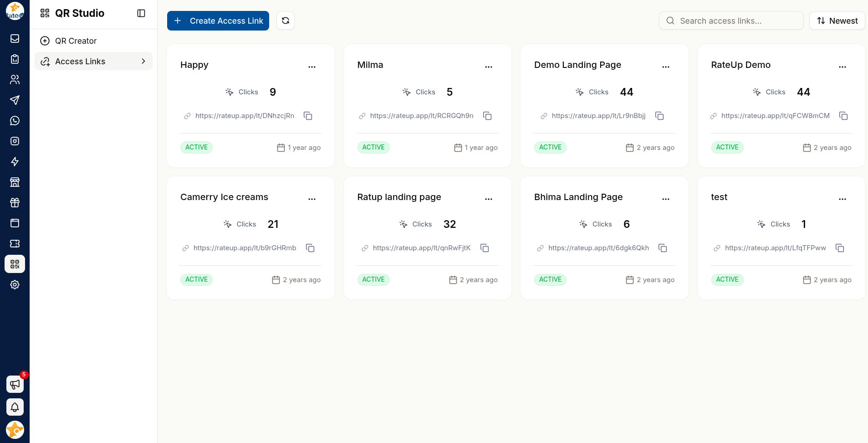The height and width of the screenshot is (443, 868).
Task: Focus the Search access links field
Action: pyautogui.click(x=731, y=21)
